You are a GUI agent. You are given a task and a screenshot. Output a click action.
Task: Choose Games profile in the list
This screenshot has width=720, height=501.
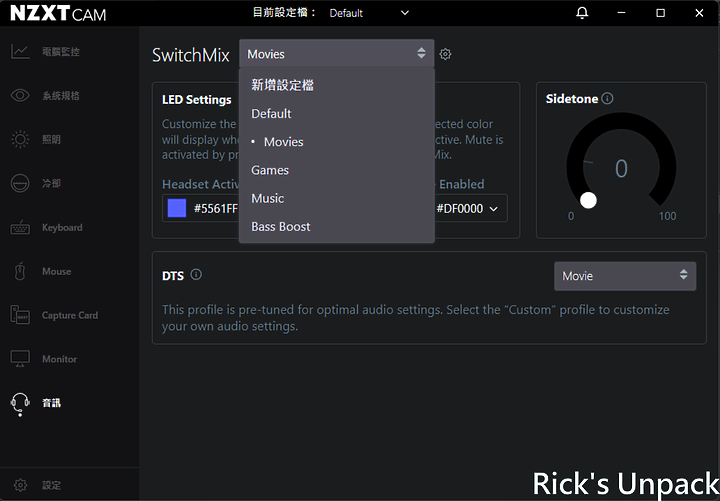click(x=337, y=170)
